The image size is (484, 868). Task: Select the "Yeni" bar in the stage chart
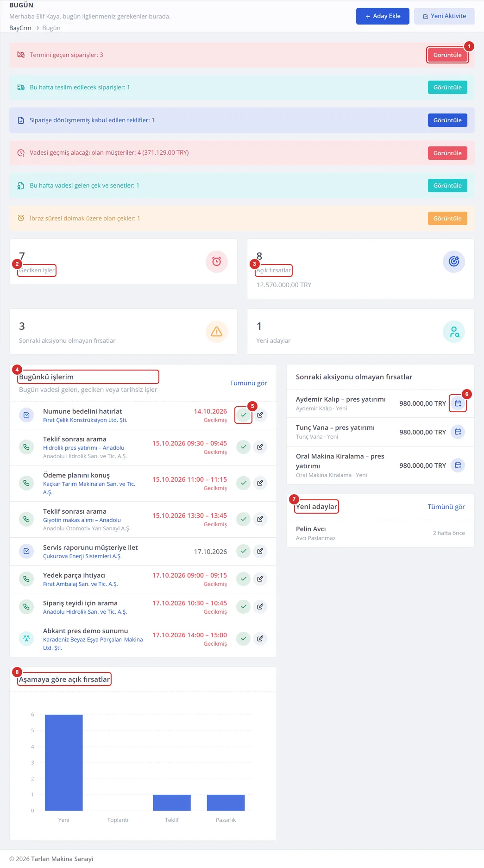pyautogui.click(x=64, y=762)
